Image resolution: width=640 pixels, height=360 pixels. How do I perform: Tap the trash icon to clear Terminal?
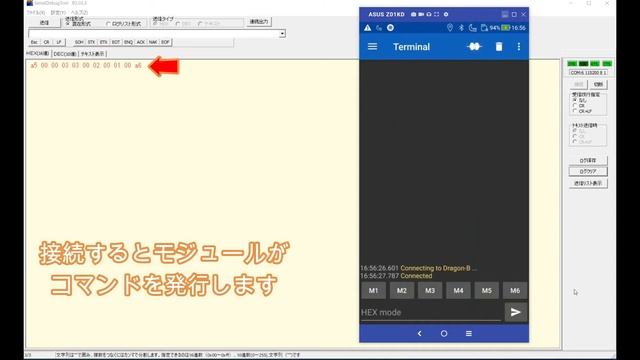(499, 47)
